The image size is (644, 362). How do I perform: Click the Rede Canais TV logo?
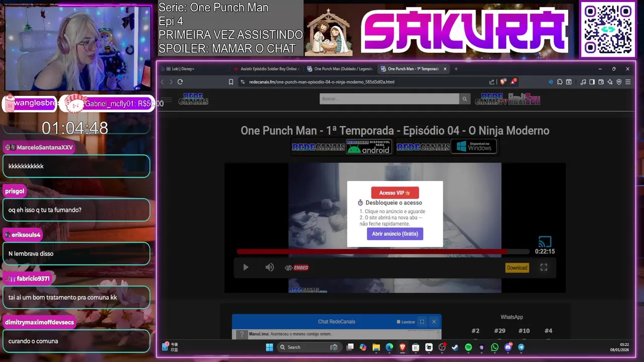coord(491,99)
